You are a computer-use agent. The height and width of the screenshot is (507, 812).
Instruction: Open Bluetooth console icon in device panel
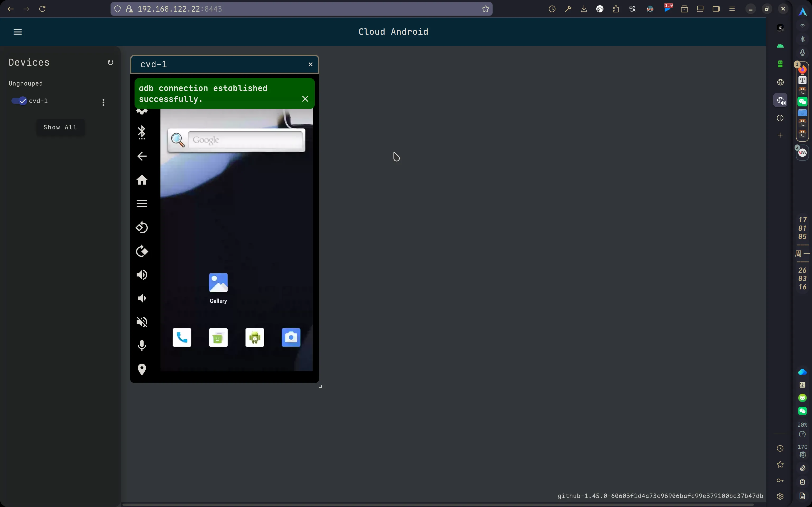142,133
